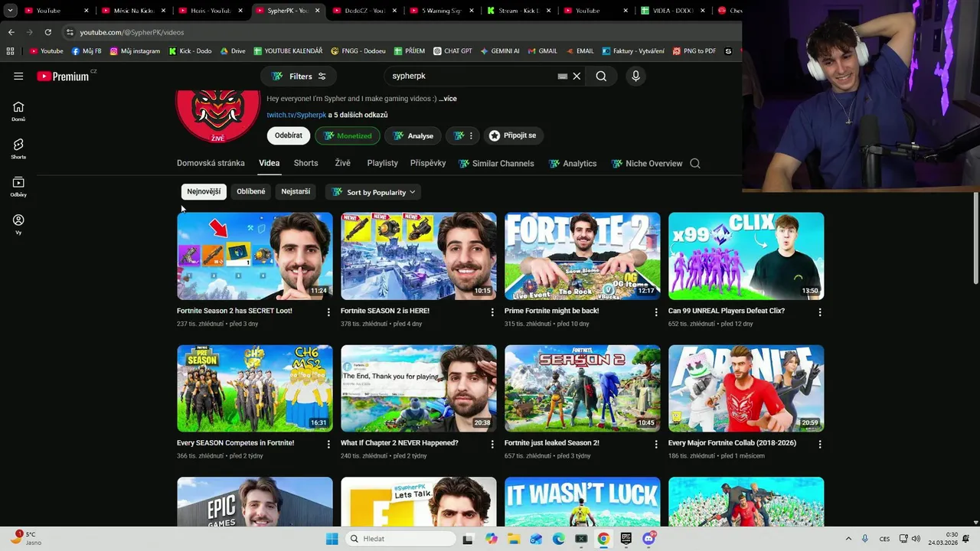This screenshot has height=551, width=980.
Task: Open twitch.tv/Sypherpk link
Action: click(296, 115)
